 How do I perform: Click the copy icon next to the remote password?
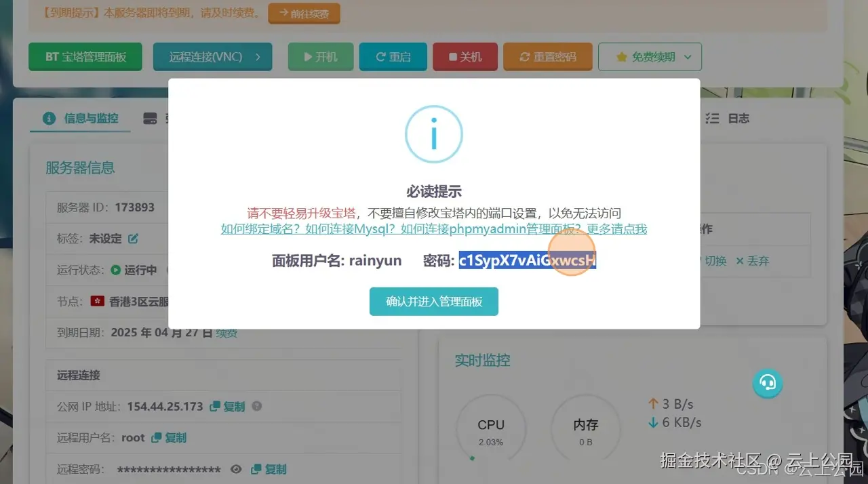tap(256, 469)
